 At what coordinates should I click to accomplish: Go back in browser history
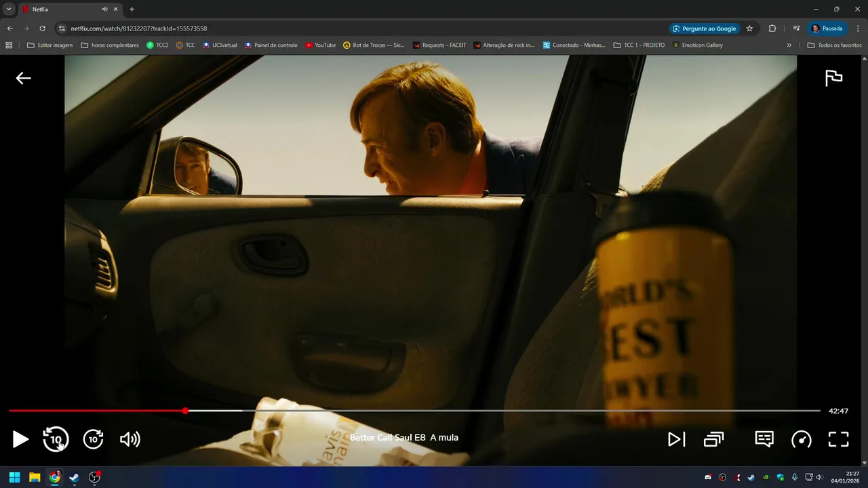tap(9, 28)
